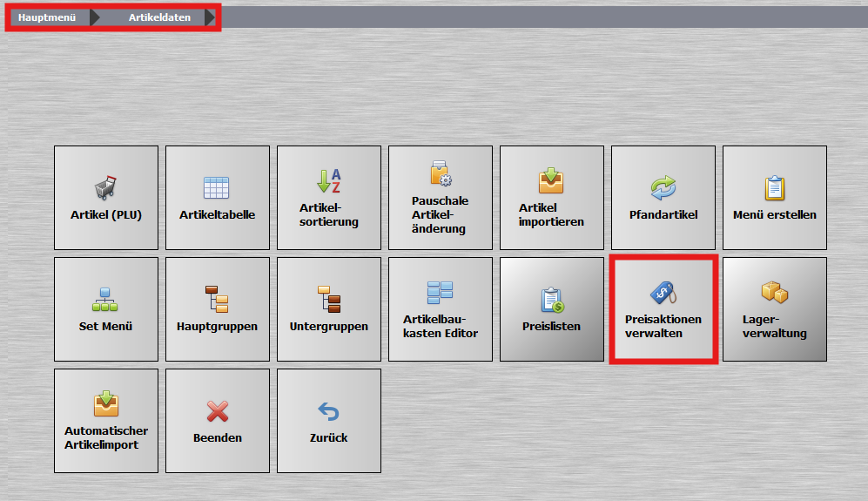This screenshot has height=501, width=868.
Task: Launch the Artikelbaukasten Editor tile
Action: tap(441, 309)
